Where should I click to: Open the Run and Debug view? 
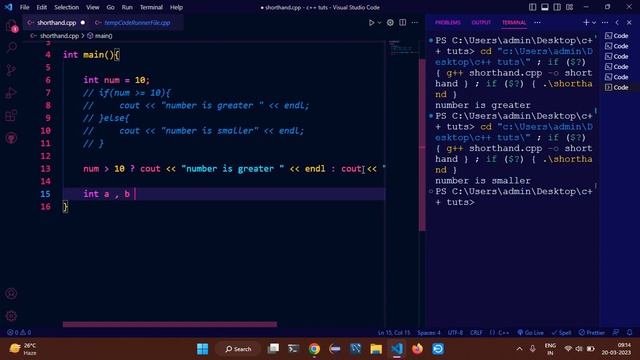[x=11, y=93]
